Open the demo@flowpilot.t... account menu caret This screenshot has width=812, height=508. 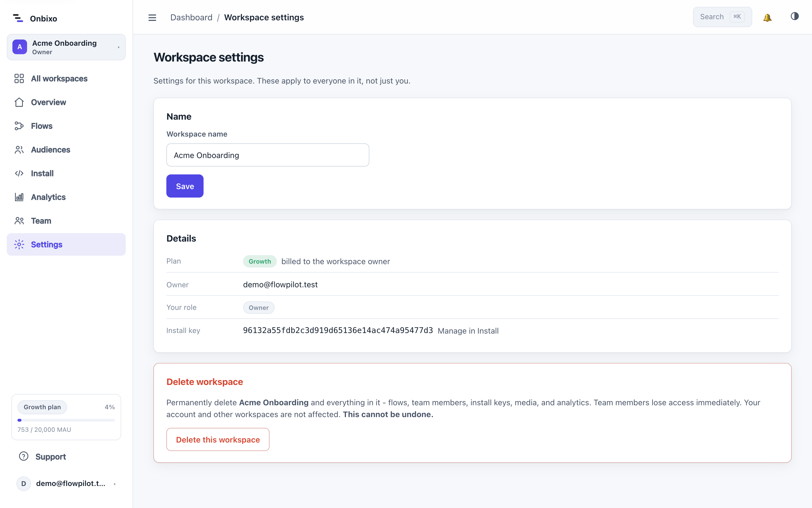tap(115, 484)
